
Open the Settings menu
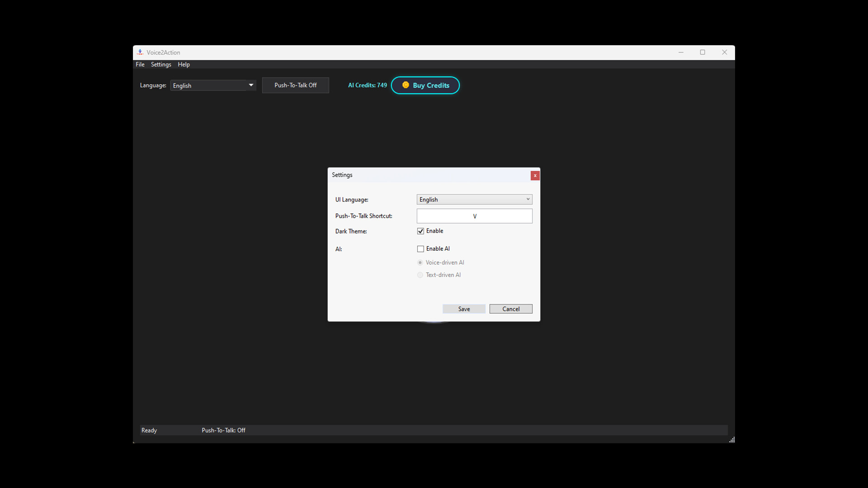[160, 64]
